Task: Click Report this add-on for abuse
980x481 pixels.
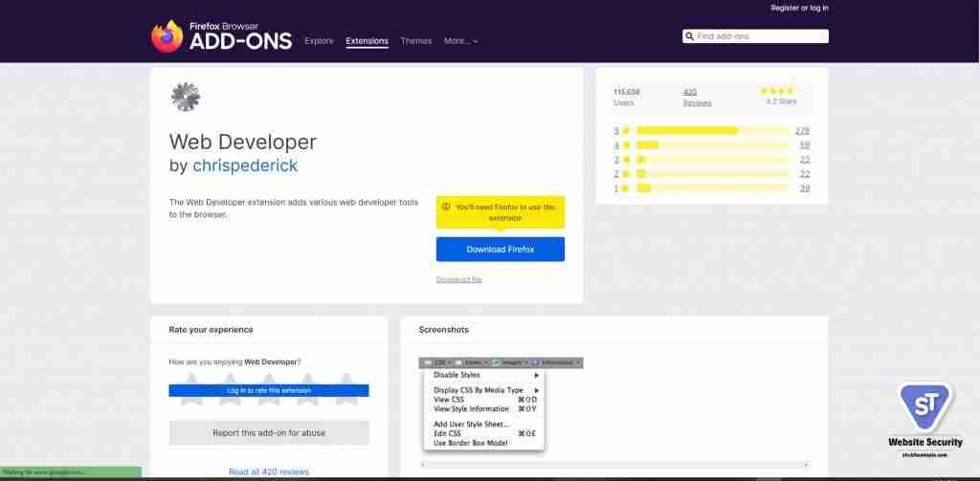Action: 269,432
